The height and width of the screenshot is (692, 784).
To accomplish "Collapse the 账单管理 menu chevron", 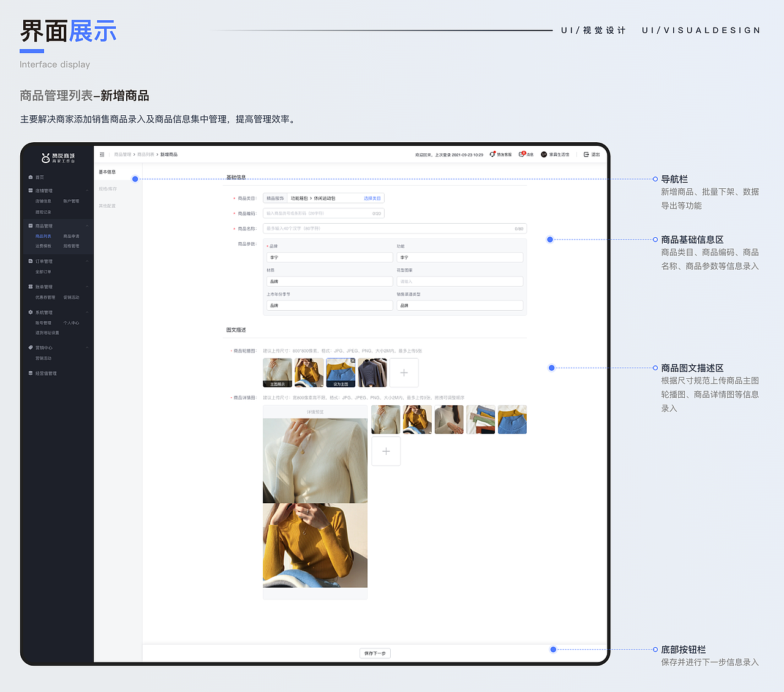I will pos(87,287).
